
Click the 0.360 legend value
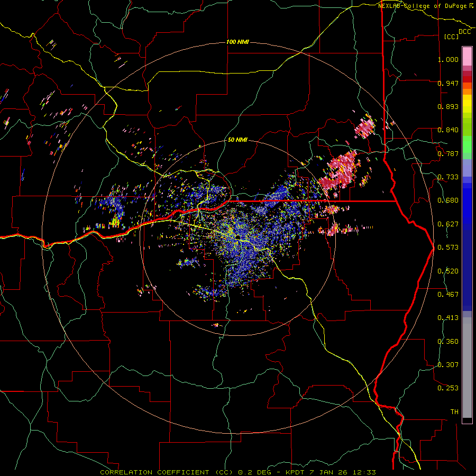coord(448,342)
